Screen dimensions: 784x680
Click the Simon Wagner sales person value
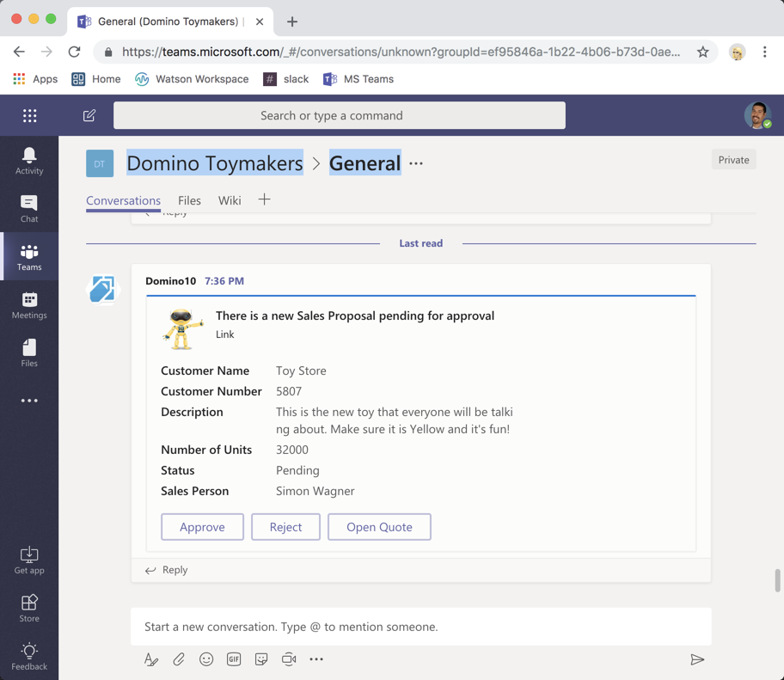pyautogui.click(x=315, y=491)
